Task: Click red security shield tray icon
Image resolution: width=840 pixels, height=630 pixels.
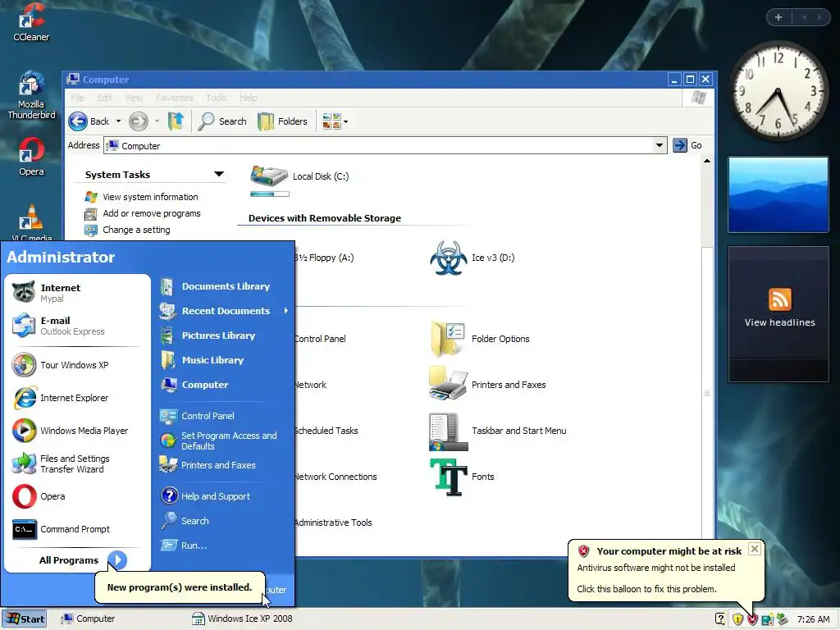Action: pos(753,619)
